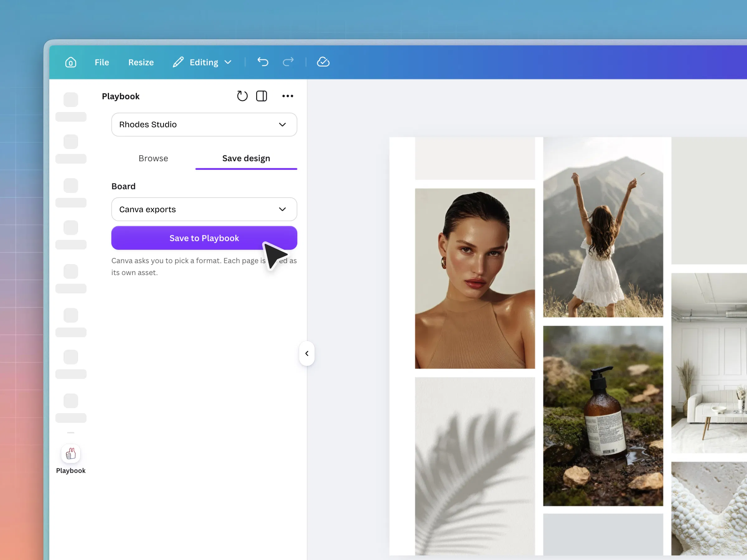Open the Resize menu
The width and height of the screenshot is (747, 560).
point(141,63)
